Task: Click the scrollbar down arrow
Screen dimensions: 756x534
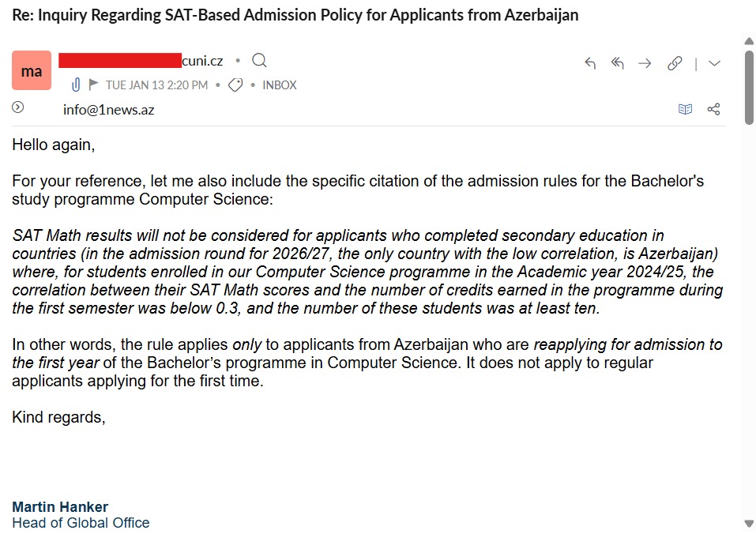Action: pos(749,523)
